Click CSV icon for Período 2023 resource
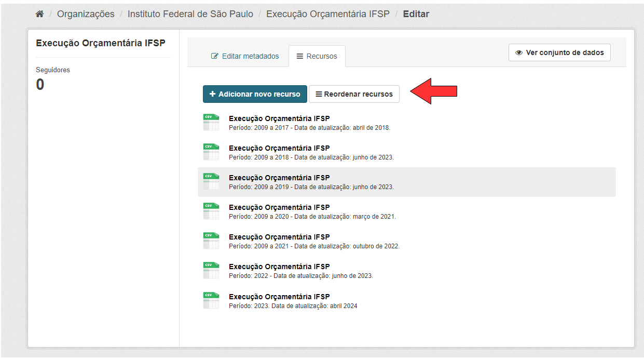Viewport: 644px width, 359px height. pyautogui.click(x=211, y=301)
